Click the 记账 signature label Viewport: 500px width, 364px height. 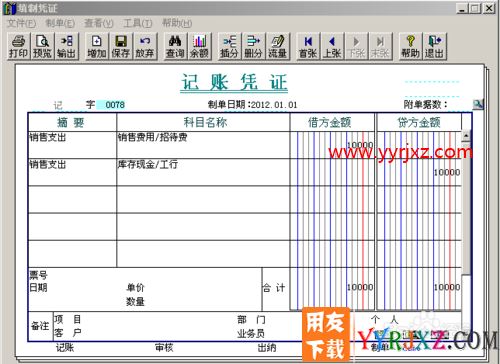click(x=65, y=348)
